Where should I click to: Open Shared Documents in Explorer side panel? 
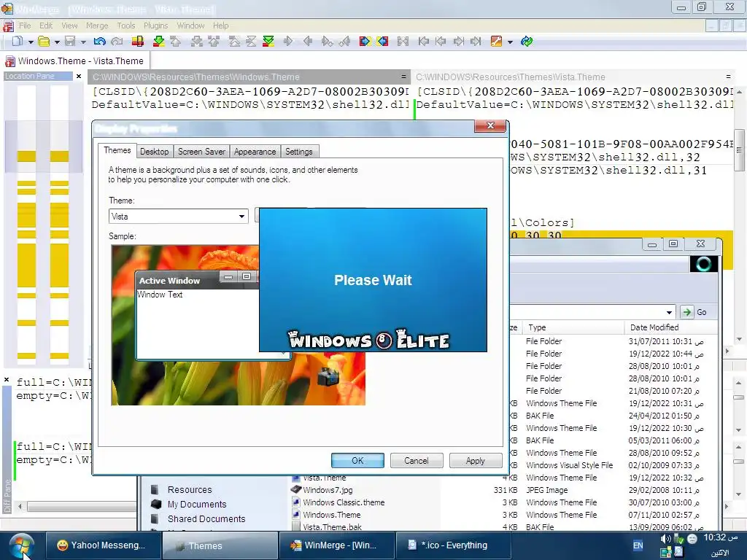tap(206, 519)
